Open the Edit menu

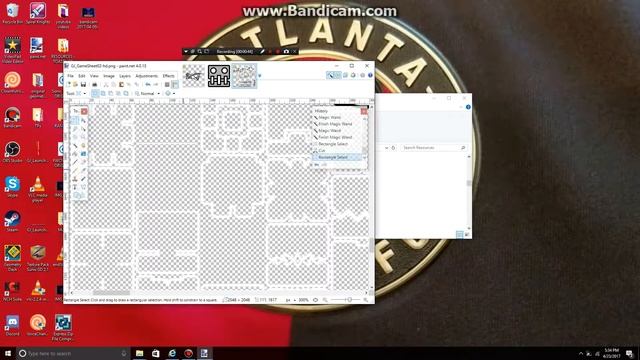click(82, 76)
